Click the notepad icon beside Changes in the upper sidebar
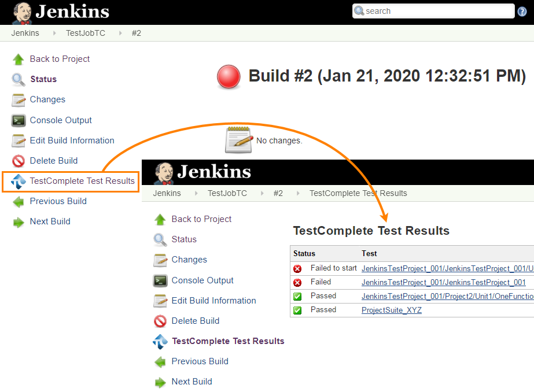534x392 pixels. [19, 100]
